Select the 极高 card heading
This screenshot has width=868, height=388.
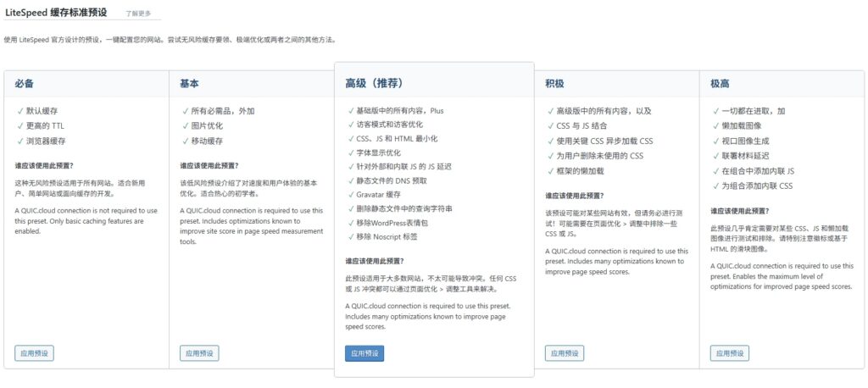(x=720, y=84)
